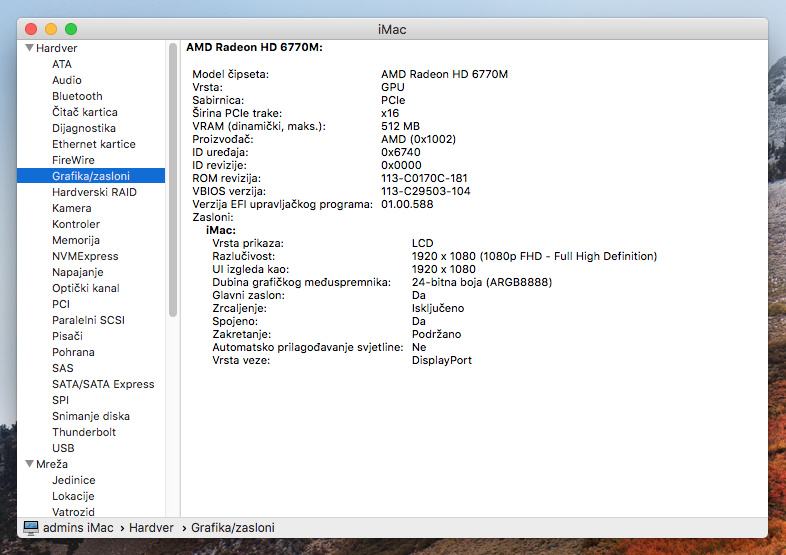Image resolution: width=786 pixels, height=555 pixels.
Task: Collapse the Hardver section triangle
Action: pos(29,48)
